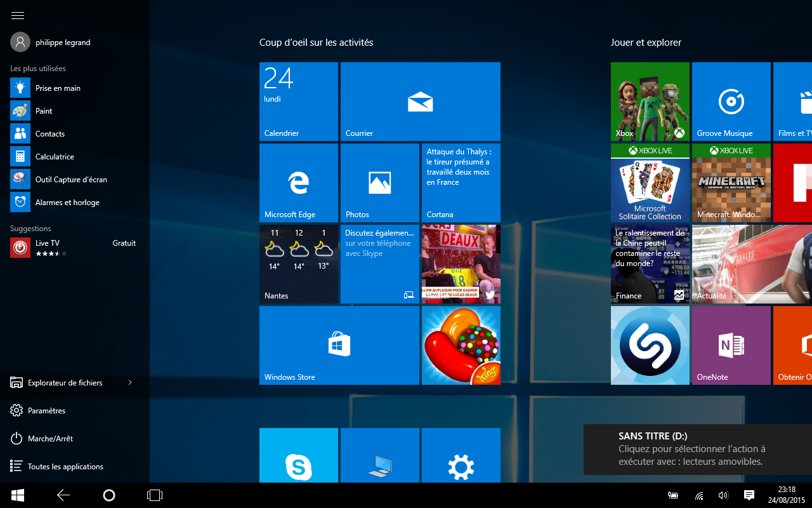Open the volume speaker tray icon
The width and height of the screenshot is (812, 508).
click(723, 495)
